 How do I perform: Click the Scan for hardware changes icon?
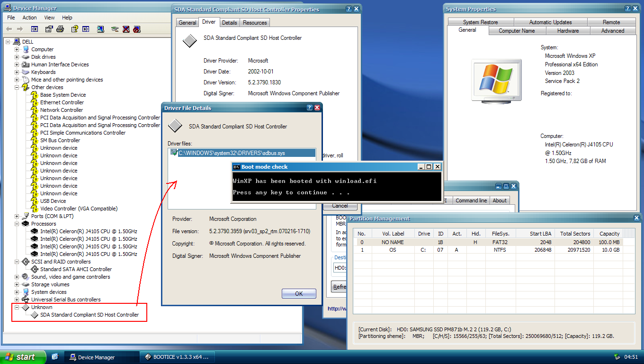pyautogui.click(x=100, y=29)
